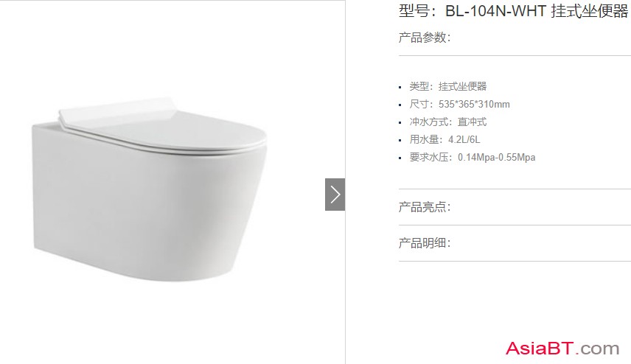This screenshot has width=631, height=364.
Task: Click the bullet before 冲水方式 entry
Action: point(400,122)
